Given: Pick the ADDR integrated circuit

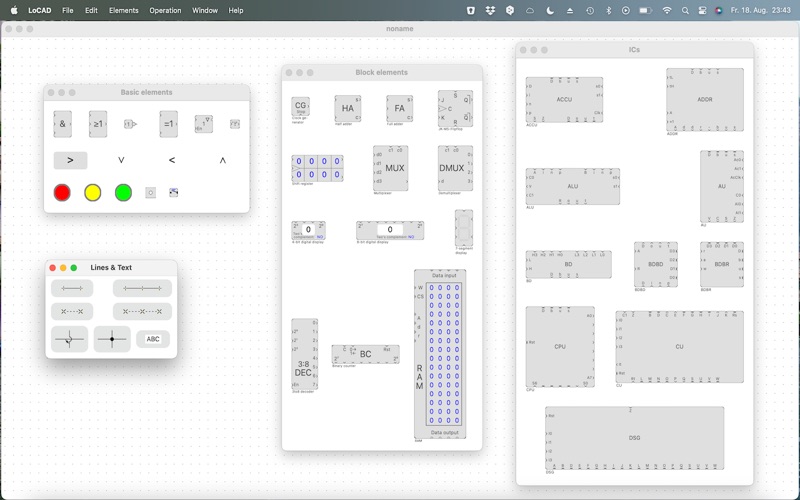Looking at the screenshot, I should (705, 100).
